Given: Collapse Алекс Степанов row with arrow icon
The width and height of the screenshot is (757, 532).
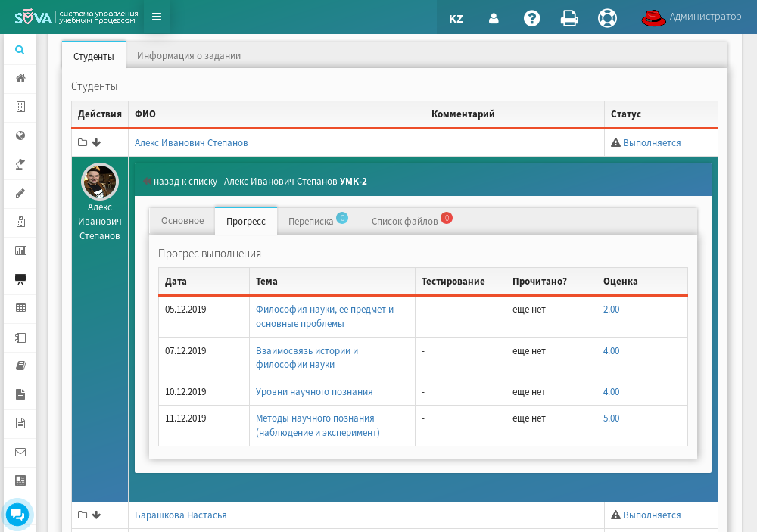Looking at the screenshot, I should coord(96,142).
